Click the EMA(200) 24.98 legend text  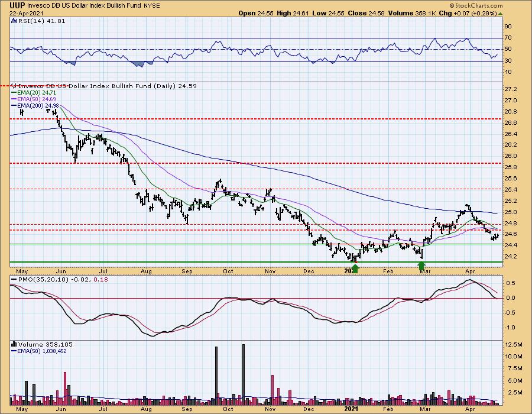click(x=38, y=105)
